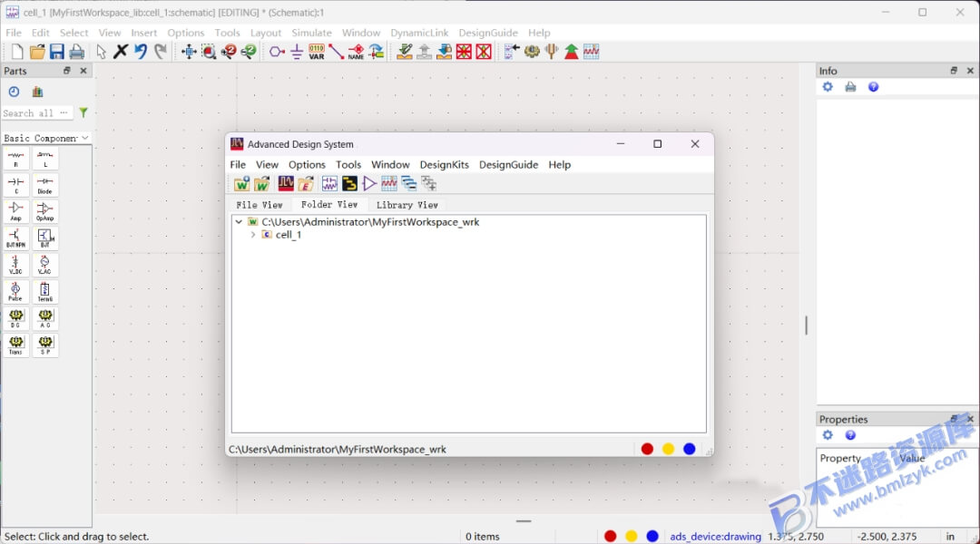
Task: Click the blue dot in ADS status bar
Action: 689,449
